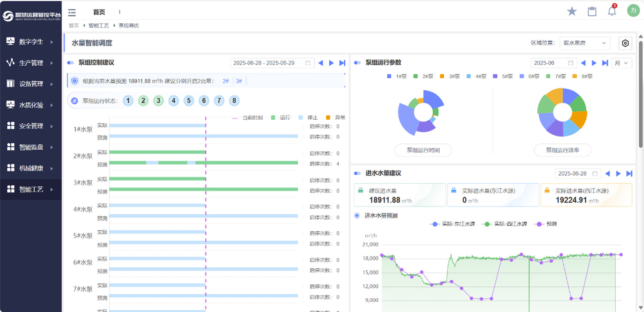
Task: Toggle 8#泵 legend in pump parameters
Action: (583, 76)
